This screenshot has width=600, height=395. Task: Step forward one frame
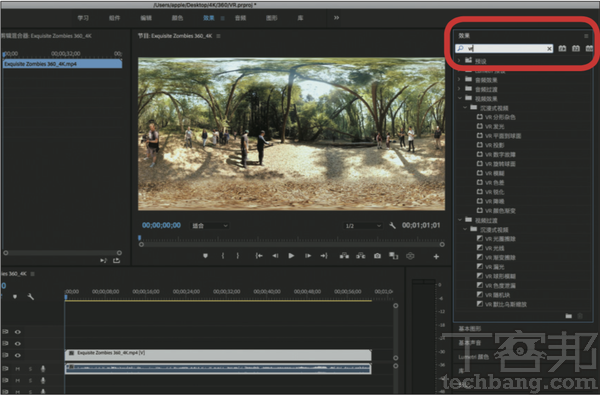[308, 256]
